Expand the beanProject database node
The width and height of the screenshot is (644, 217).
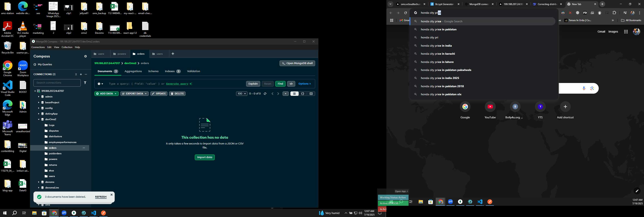point(38,103)
